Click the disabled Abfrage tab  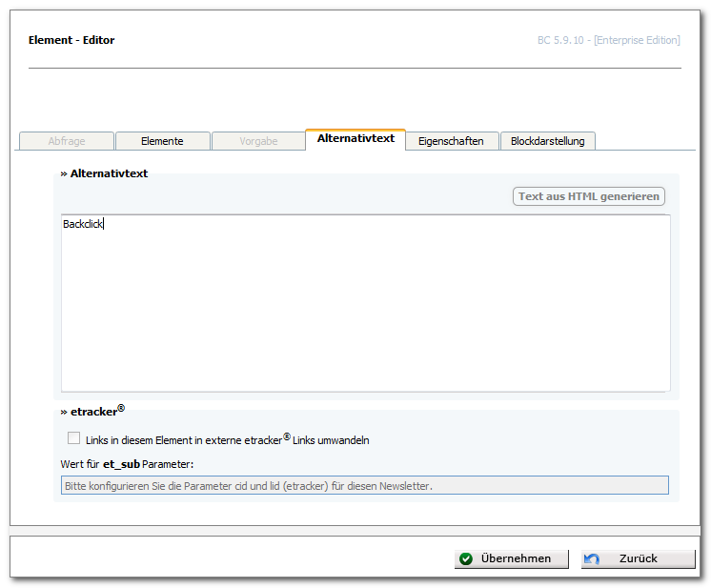point(67,141)
